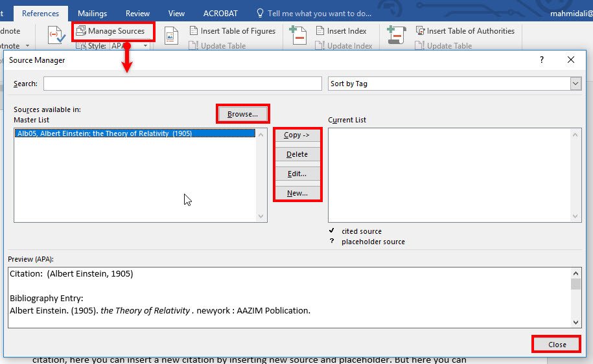Viewport: 593px width, 364px height.
Task: Click the New... button
Action: (x=297, y=193)
